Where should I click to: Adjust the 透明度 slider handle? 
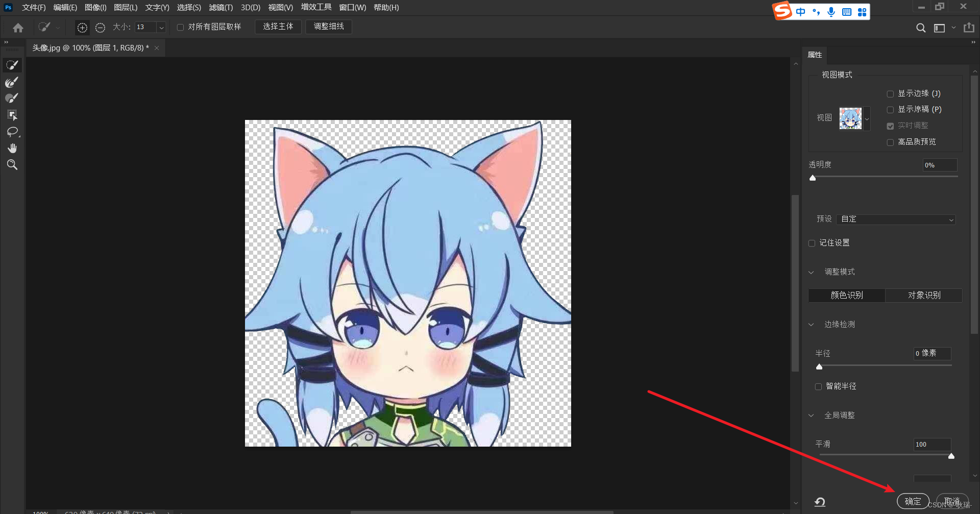813,178
